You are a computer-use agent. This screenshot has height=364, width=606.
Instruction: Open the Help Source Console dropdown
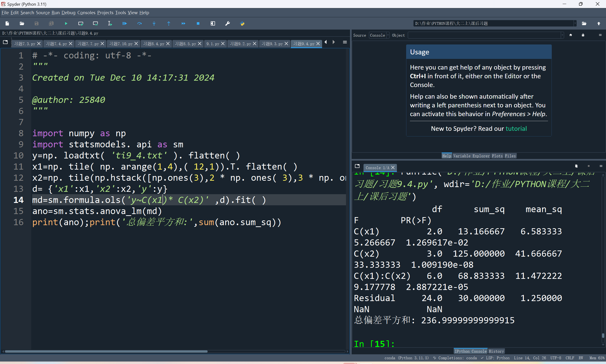379,35
